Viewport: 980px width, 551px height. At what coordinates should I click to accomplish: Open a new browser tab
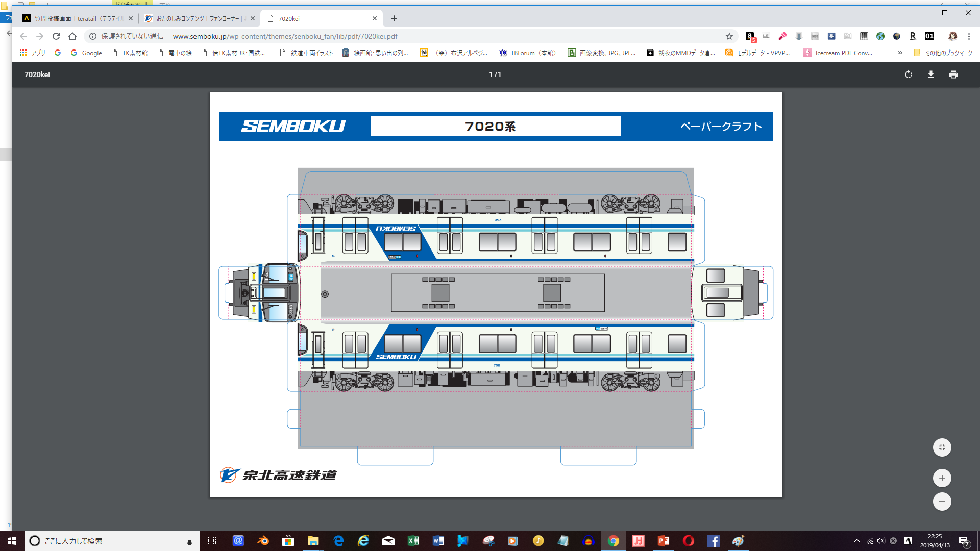point(394,18)
